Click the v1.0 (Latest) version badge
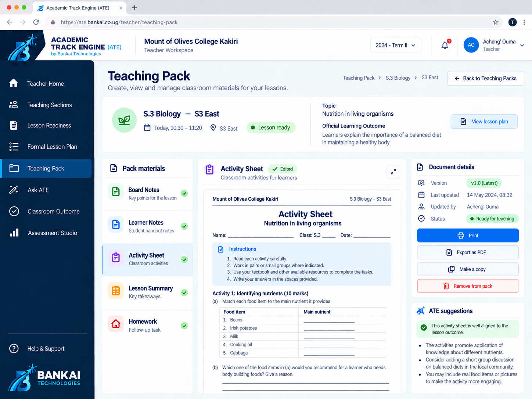The image size is (532, 399). tap(484, 183)
